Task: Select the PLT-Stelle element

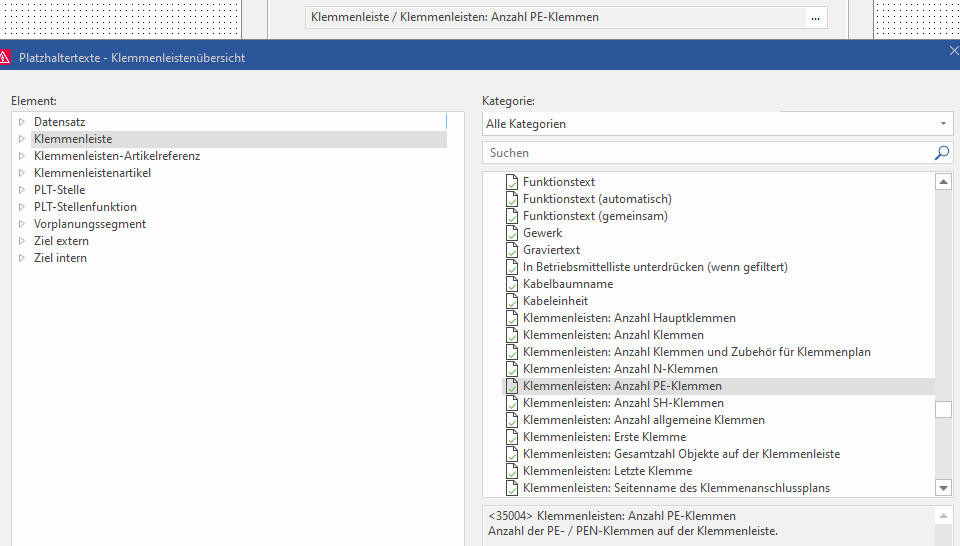Action: pos(59,190)
